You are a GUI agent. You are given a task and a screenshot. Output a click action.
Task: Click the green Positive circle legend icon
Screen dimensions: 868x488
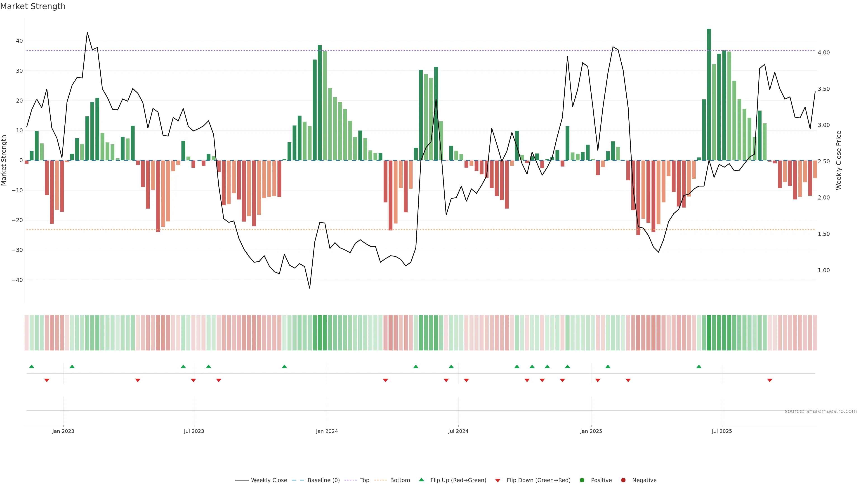(x=582, y=480)
